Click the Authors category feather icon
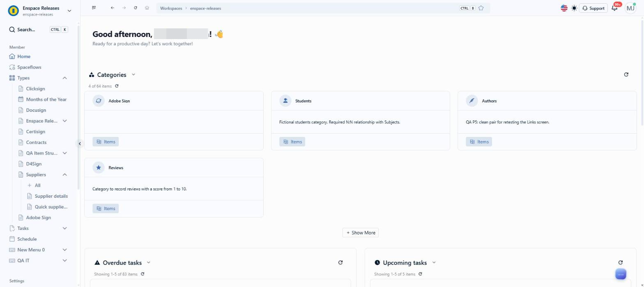Screen dimensions: 644x287 click(x=472, y=101)
